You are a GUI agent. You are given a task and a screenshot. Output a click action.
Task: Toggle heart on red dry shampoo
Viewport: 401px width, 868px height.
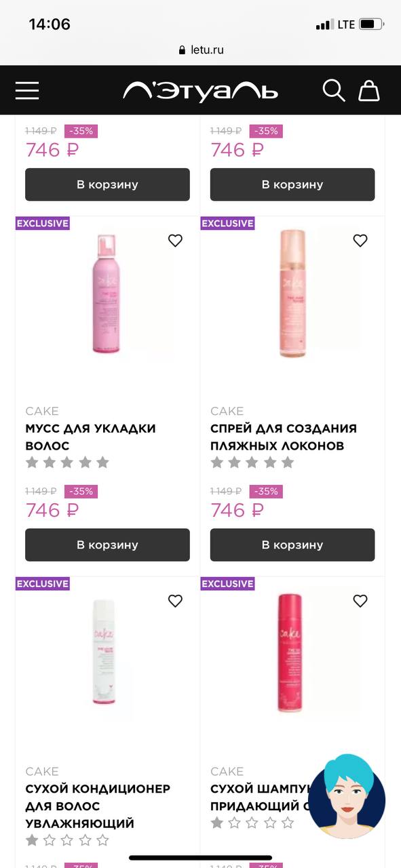point(360,601)
